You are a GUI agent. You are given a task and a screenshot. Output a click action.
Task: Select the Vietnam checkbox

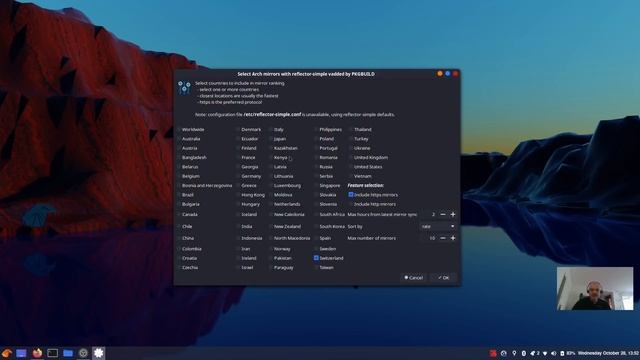coord(351,176)
